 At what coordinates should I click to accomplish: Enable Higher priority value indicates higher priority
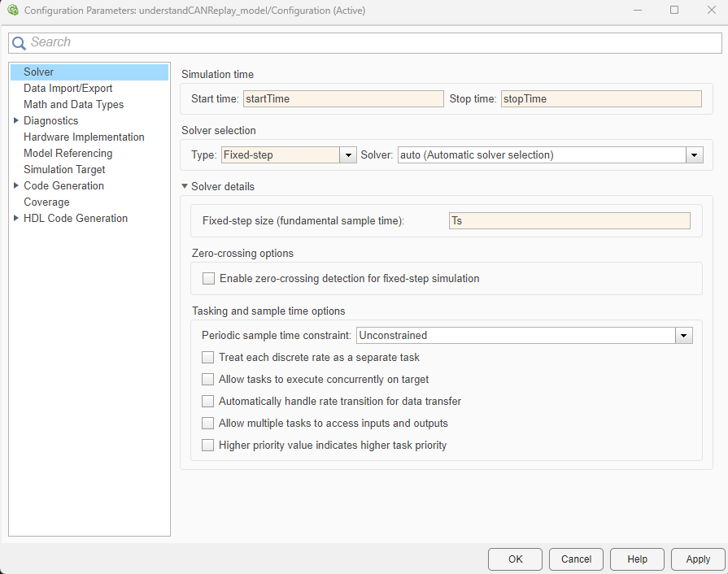(x=208, y=446)
